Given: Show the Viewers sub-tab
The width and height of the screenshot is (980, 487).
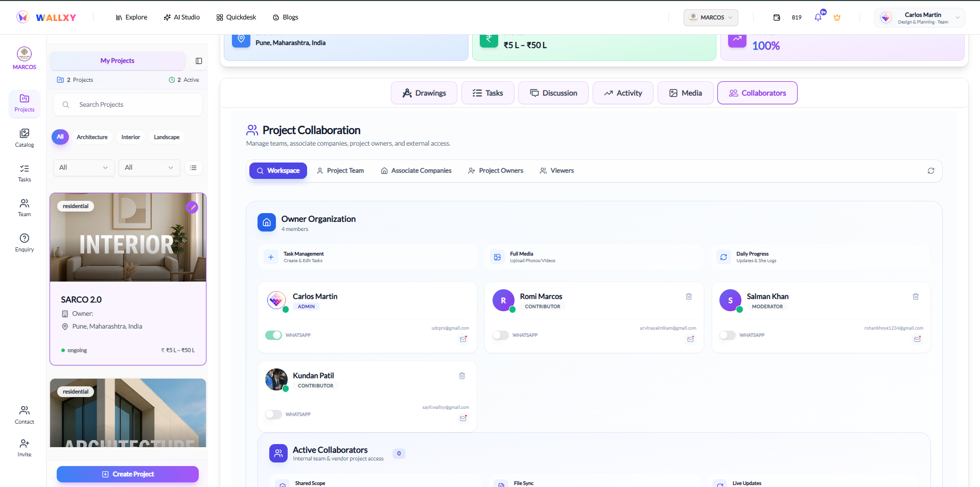Looking at the screenshot, I should (x=557, y=171).
